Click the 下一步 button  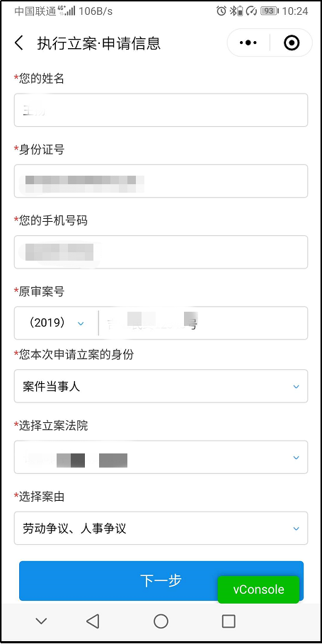161,581
